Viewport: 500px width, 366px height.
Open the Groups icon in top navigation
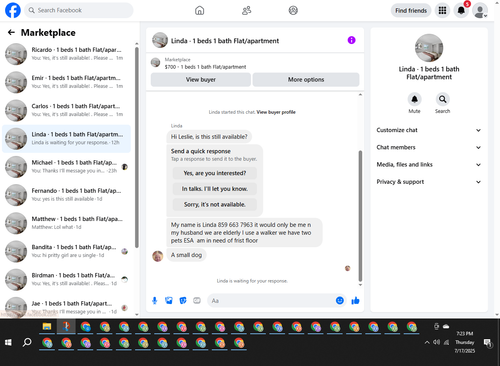[x=293, y=10]
